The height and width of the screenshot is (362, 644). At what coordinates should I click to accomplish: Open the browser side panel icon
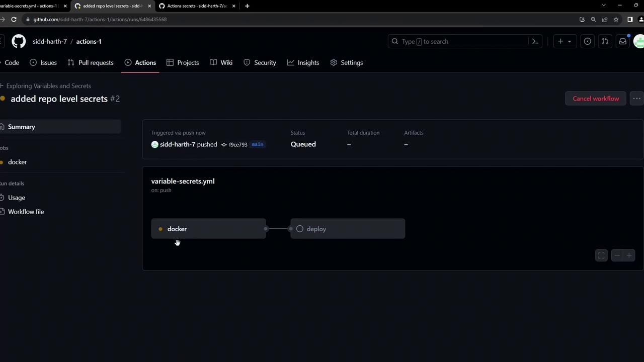point(630,19)
